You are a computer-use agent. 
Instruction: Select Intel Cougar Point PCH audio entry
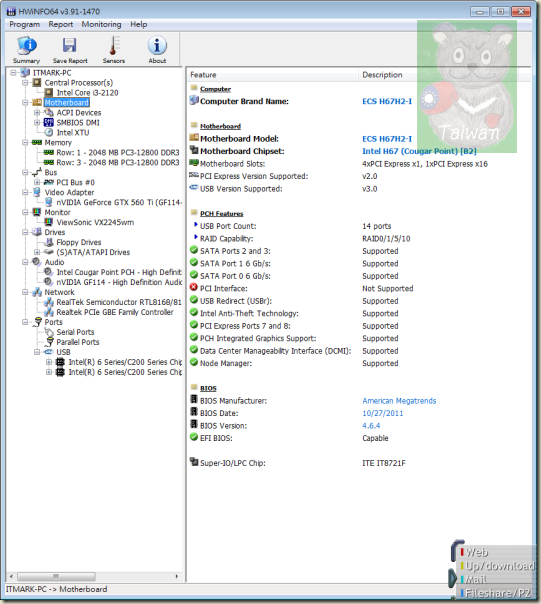119,272
